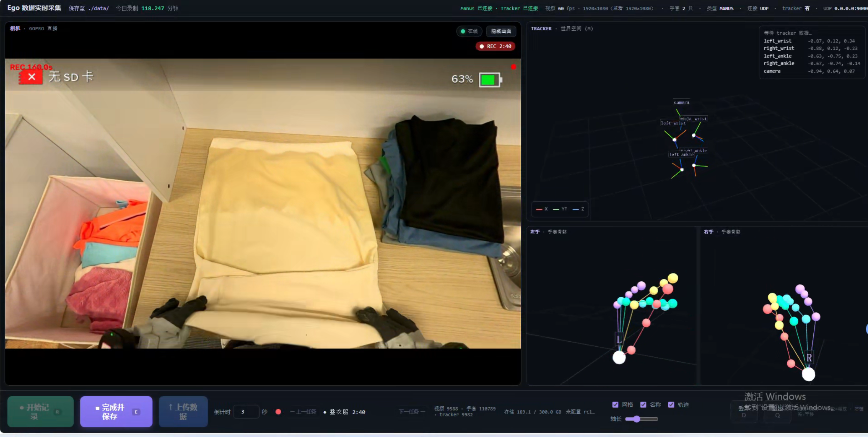
Task: Click the left_wrist tracker node label
Action: tap(673, 123)
